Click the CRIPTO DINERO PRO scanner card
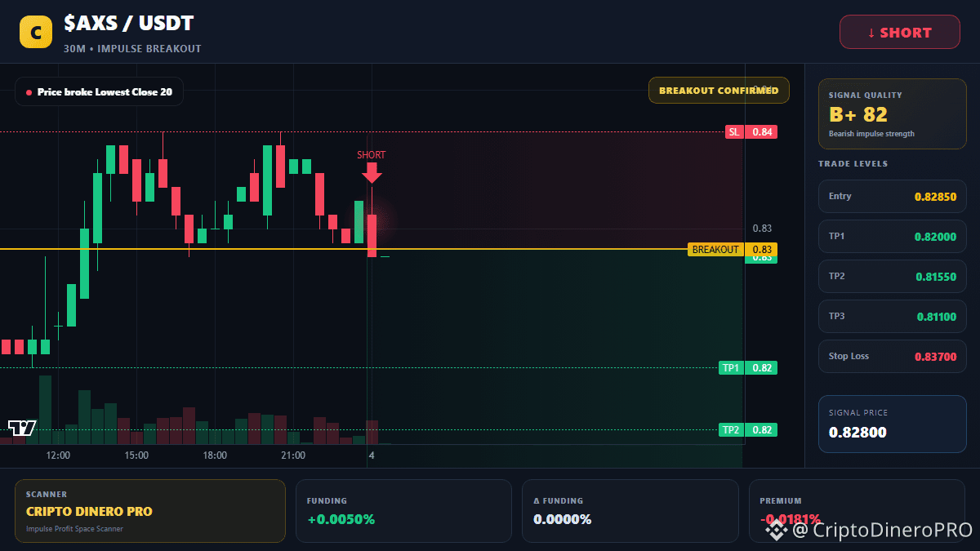 point(150,511)
